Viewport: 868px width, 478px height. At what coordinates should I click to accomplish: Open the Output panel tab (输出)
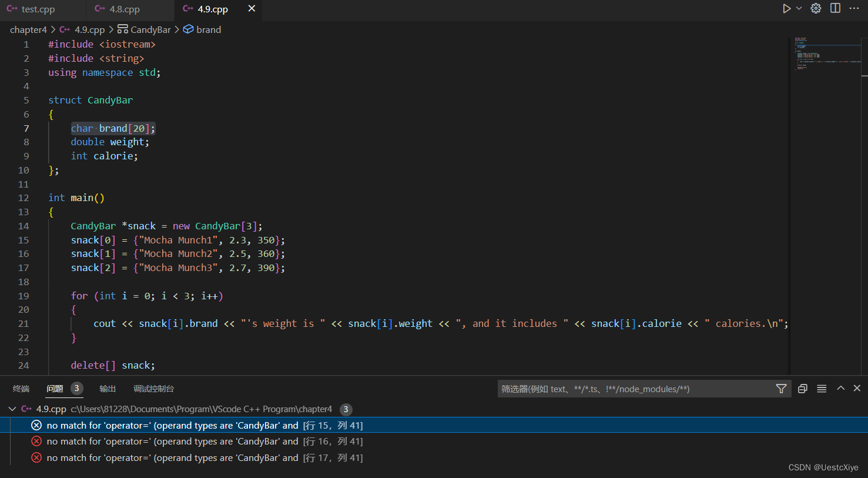108,389
